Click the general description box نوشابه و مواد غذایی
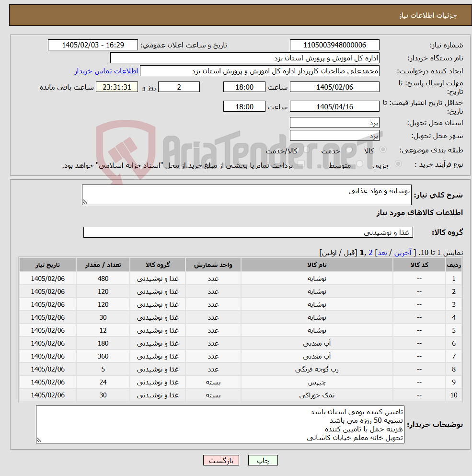This screenshot has height=476, width=472. (247, 195)
